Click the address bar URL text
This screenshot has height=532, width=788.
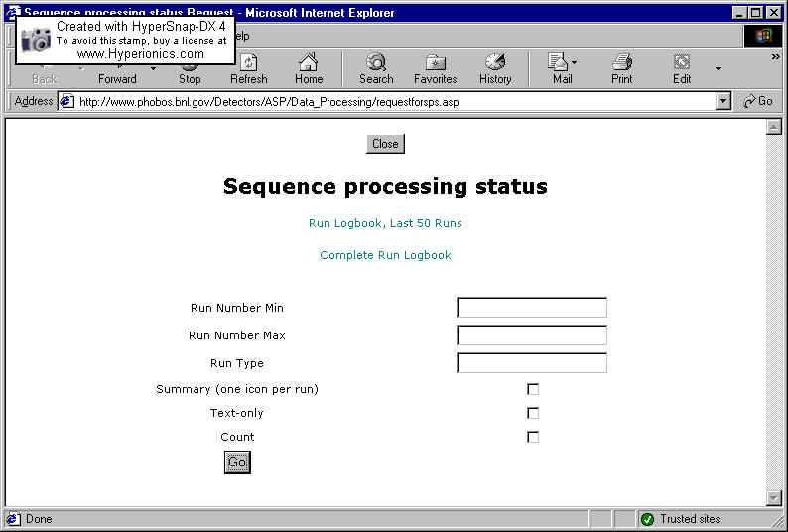[269, 102]
